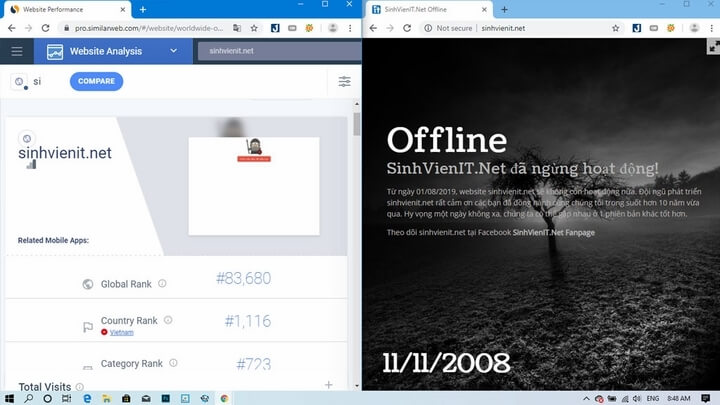Open Task View on the taskbar

pyautogui.click(x=67, y=398)
